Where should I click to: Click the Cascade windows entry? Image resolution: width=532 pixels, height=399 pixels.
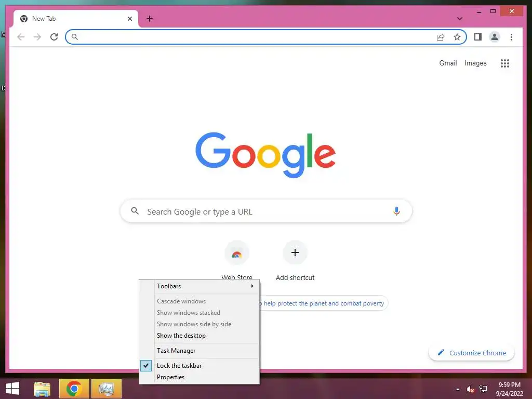[x=199, y=301]
